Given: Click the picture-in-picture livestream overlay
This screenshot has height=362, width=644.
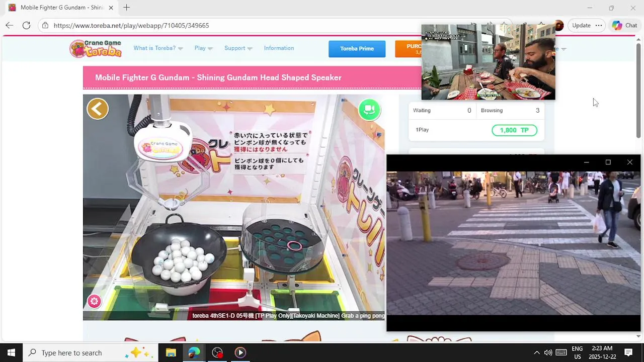Looking at the screenshot, I should (488, 62).
